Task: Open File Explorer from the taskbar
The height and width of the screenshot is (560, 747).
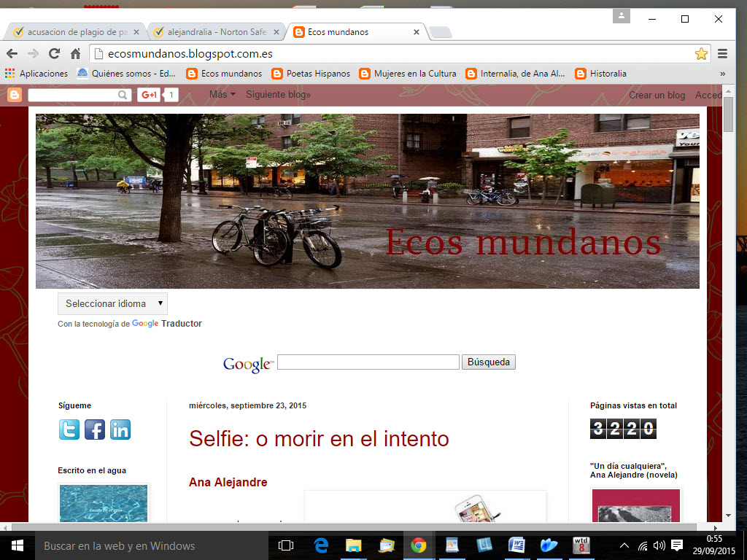Action: [x=353, y=545]
